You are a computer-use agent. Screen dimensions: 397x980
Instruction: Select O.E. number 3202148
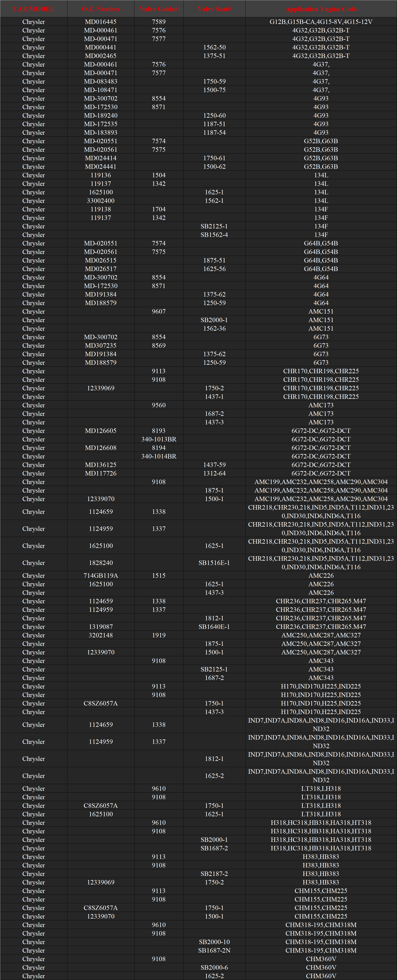click(101, 635)
